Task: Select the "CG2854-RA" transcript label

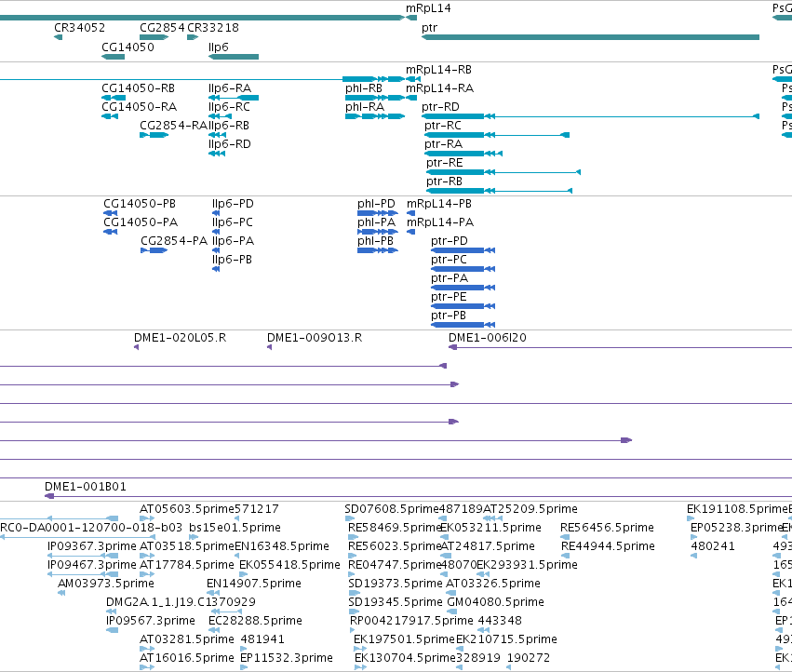Action: (173, 126)
